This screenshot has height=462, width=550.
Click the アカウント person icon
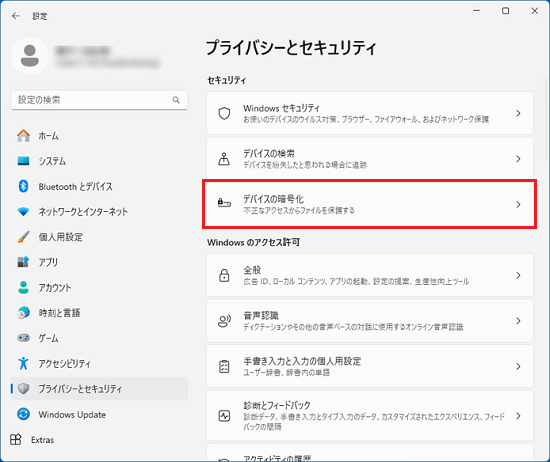24,287
